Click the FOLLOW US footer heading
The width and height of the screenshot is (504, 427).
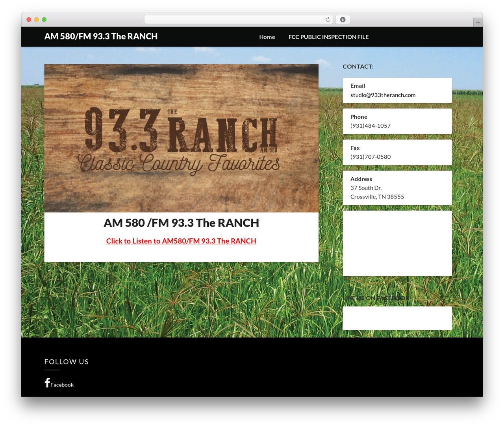(67, 362)
